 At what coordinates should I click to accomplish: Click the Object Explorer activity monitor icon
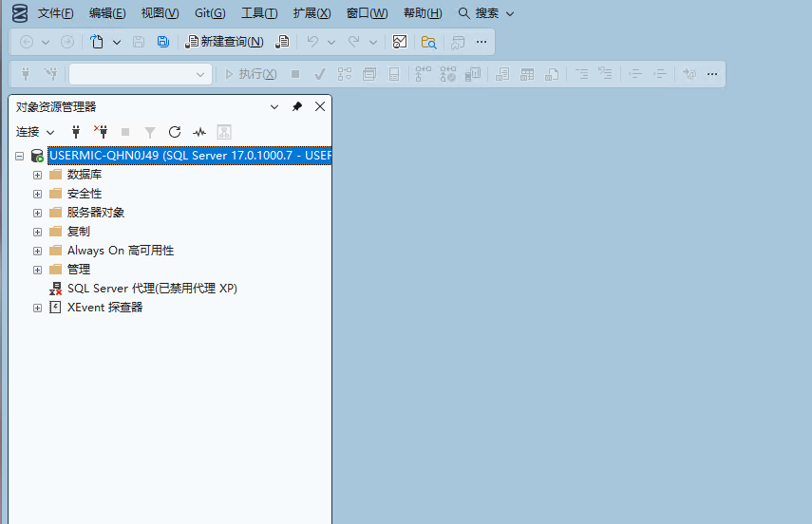tap(199, 132)
